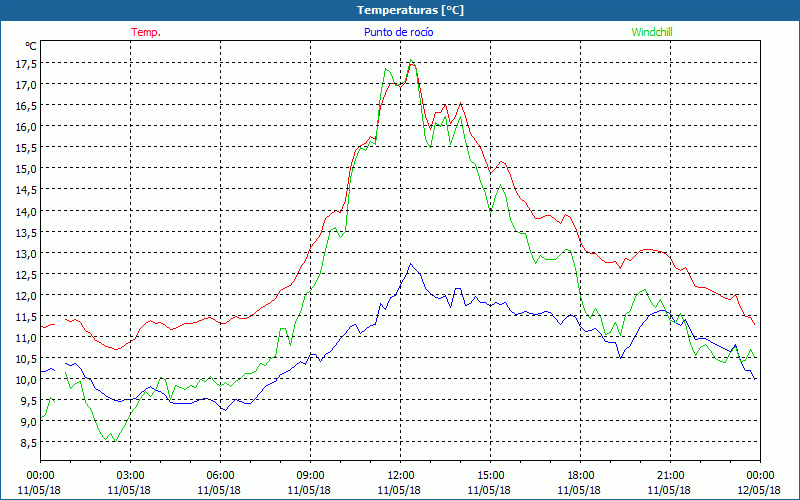Click the 12/05/18 date label
The image size is (800, 500).
(759, 490)
